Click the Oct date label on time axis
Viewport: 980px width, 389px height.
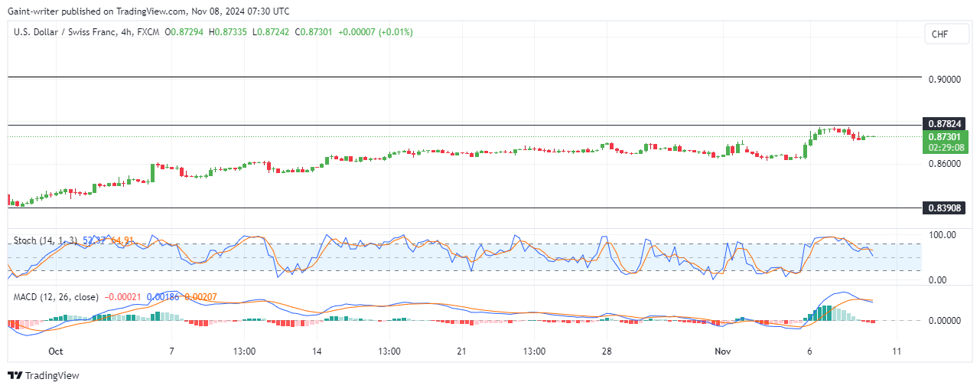point(55,351)
